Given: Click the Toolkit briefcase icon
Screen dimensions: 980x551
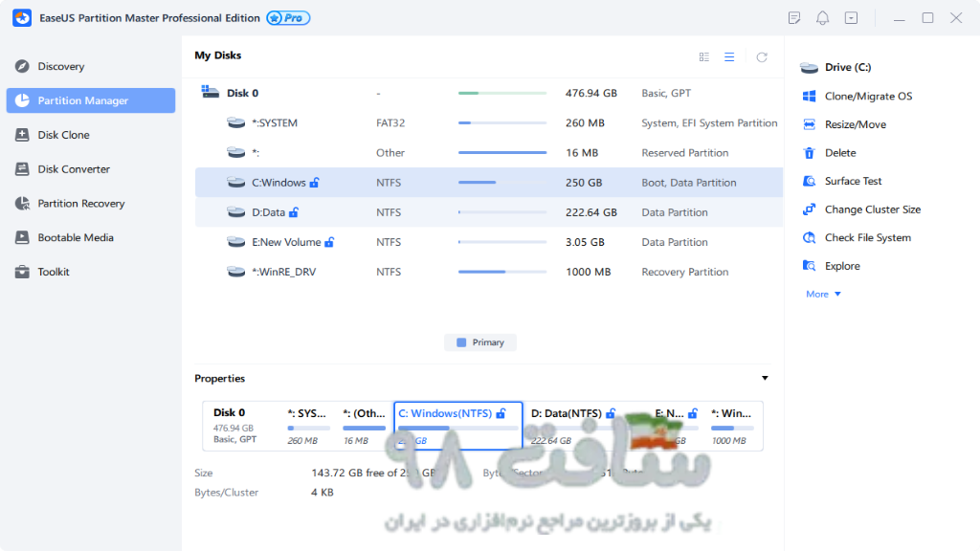Looking at the screenshot, I should (22, 272).
